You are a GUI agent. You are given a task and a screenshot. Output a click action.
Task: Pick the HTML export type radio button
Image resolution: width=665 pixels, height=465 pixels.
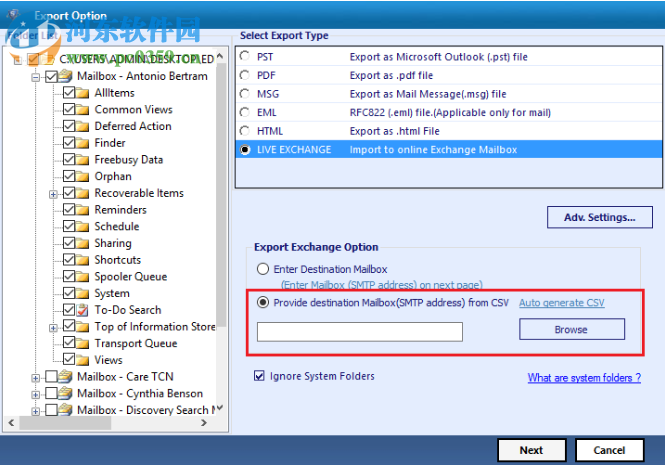pos(245,131)
